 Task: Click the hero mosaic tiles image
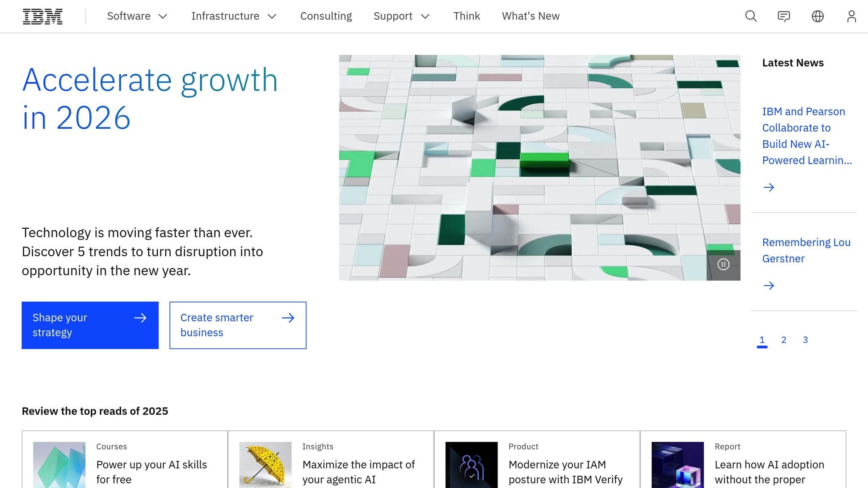tap(540, 167)
